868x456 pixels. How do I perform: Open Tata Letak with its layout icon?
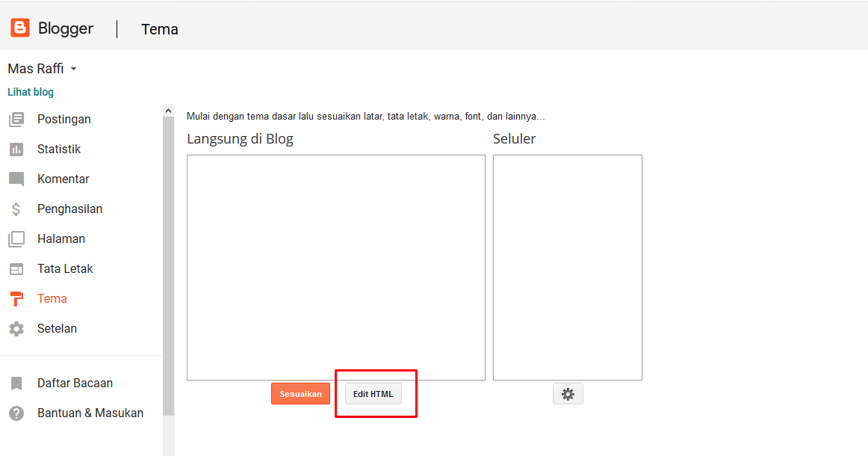(x=18, y=268)
